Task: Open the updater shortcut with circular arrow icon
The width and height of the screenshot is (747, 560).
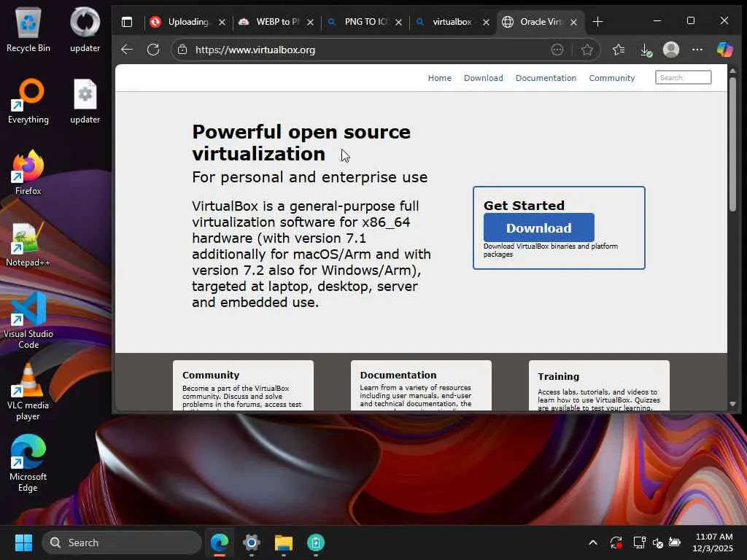Action: coord(85,29)
